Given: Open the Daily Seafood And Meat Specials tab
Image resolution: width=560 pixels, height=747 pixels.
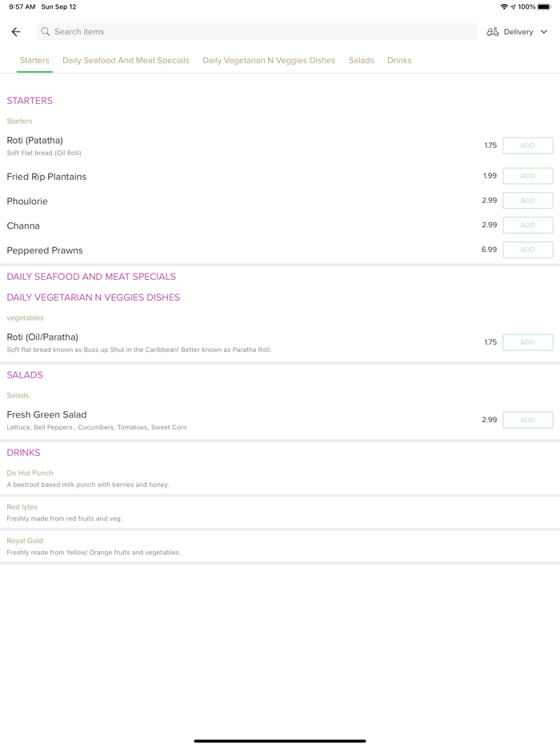Looking at the screenshot, I should tap(126, 61).
